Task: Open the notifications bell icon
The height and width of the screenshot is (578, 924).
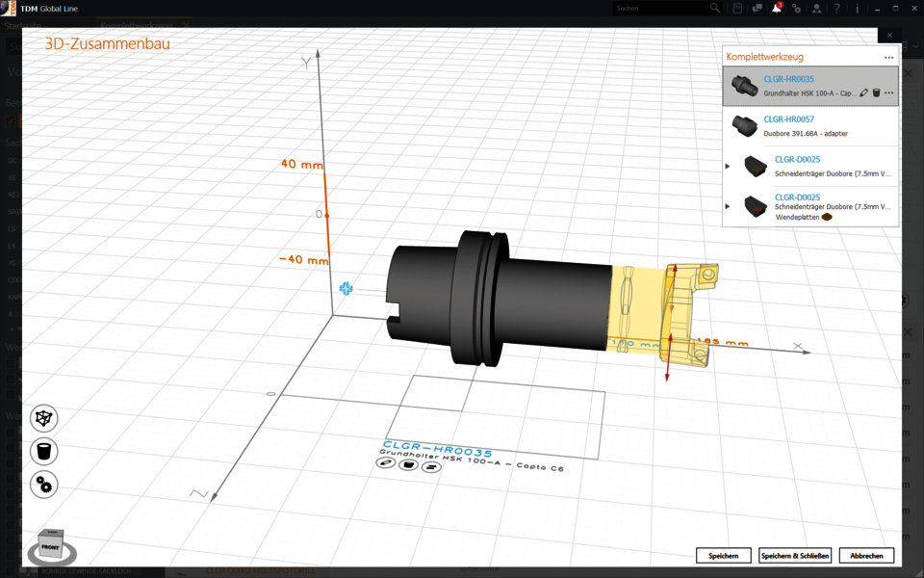Action: (778, 9)
